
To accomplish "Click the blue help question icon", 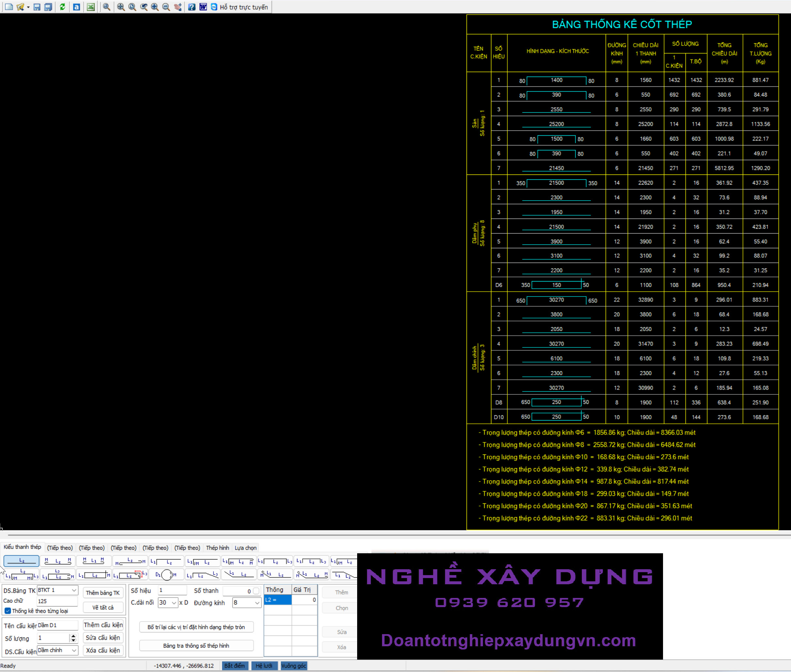I will 192,7.
